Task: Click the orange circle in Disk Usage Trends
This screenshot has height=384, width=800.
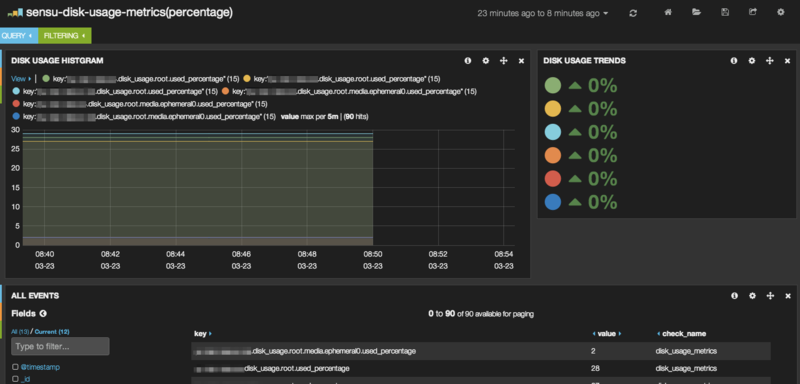Action: (553, 156)
